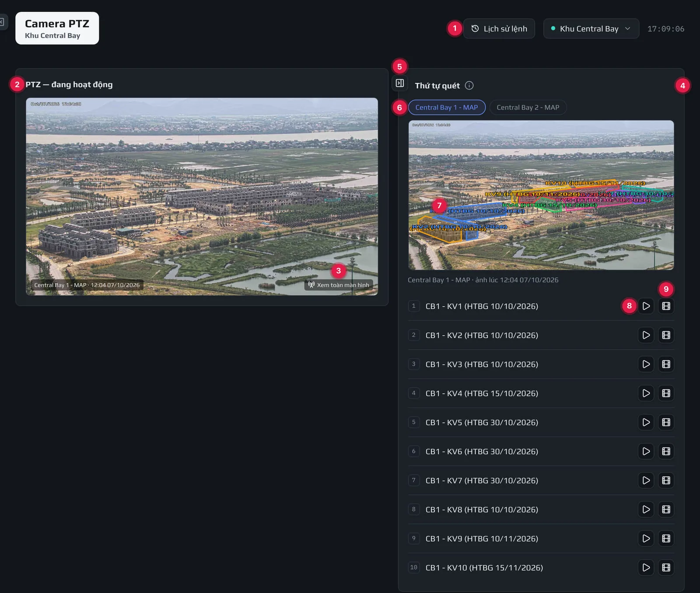
Task: Open the film icon for CB1 - KV7
Action: click(x=666, y=480)
